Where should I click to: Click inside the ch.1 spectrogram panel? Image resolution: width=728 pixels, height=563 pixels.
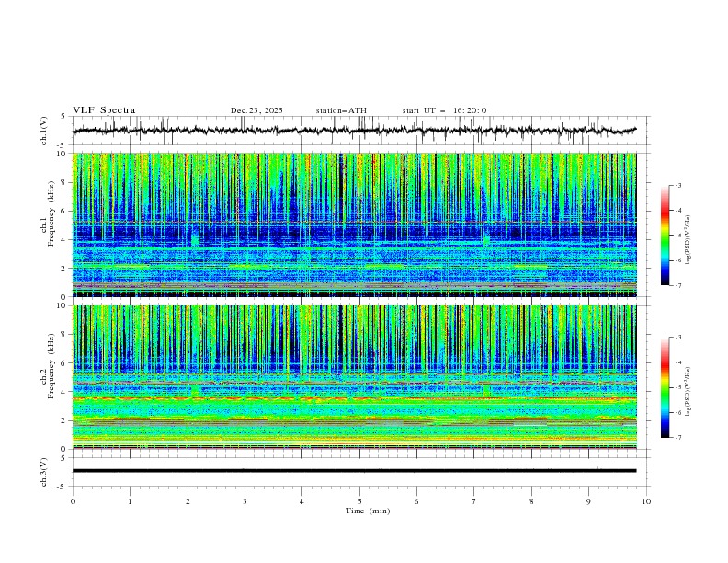pos(355,224)
